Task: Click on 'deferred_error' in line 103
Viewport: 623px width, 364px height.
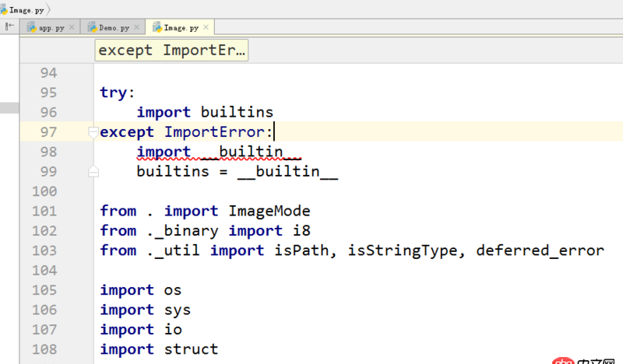Action: coord(540,250)
